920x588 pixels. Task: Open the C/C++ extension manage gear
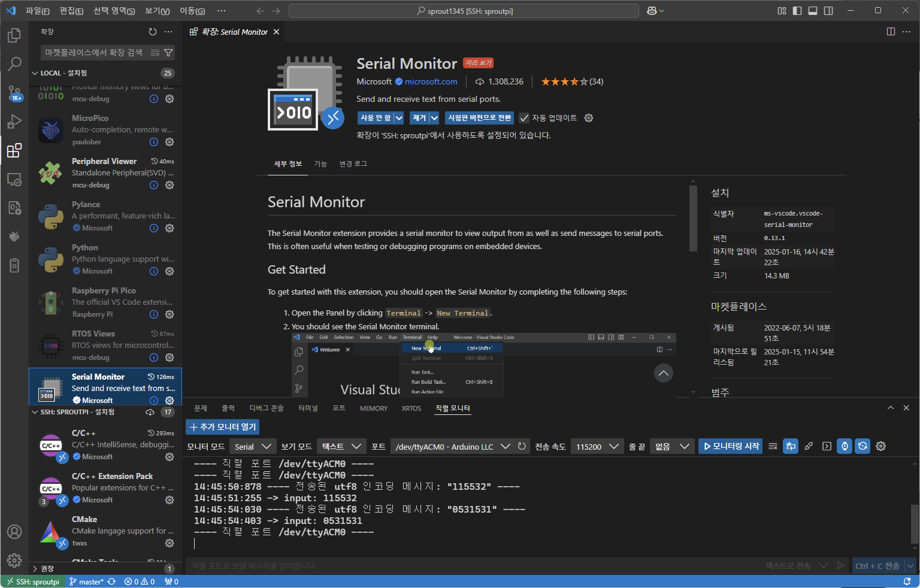170,457
